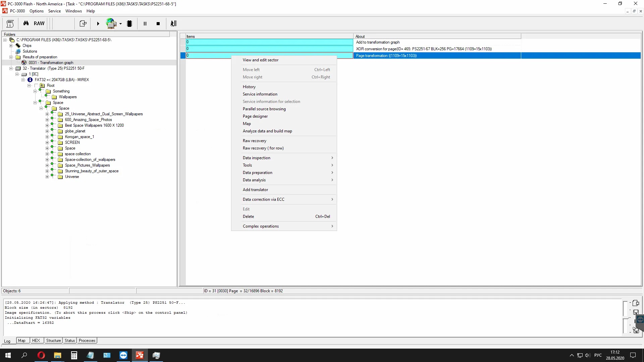Expand the Chips tree node
This screenshot has height=362, width=644.
coord(11,46)
